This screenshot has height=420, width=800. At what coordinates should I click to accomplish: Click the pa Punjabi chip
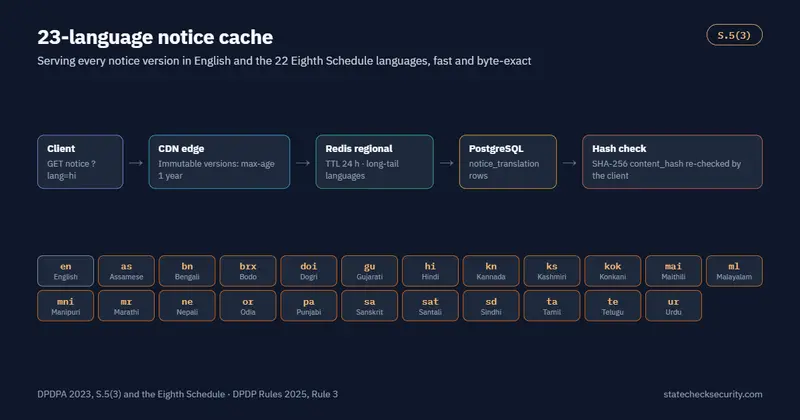click(x=309, y=306)
